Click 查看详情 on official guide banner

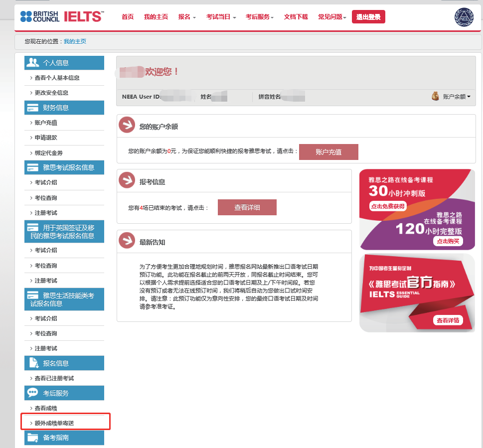point(448,320)
